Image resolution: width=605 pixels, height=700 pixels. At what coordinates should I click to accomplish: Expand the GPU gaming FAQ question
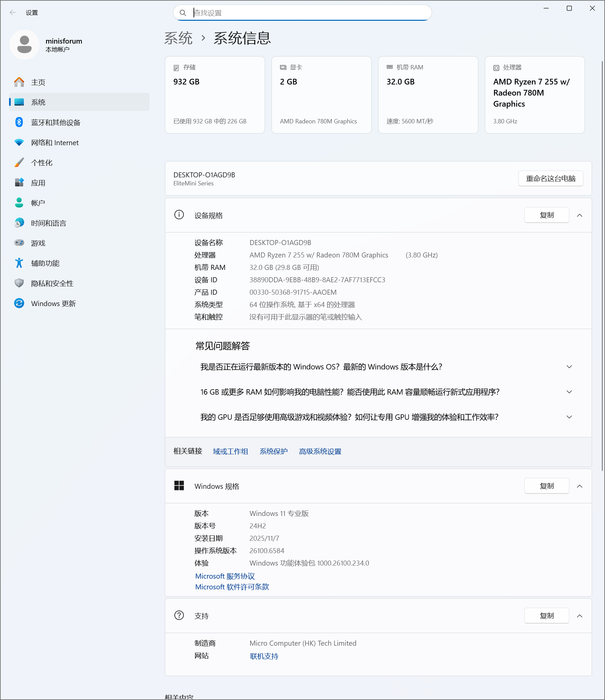click(569, 417)
